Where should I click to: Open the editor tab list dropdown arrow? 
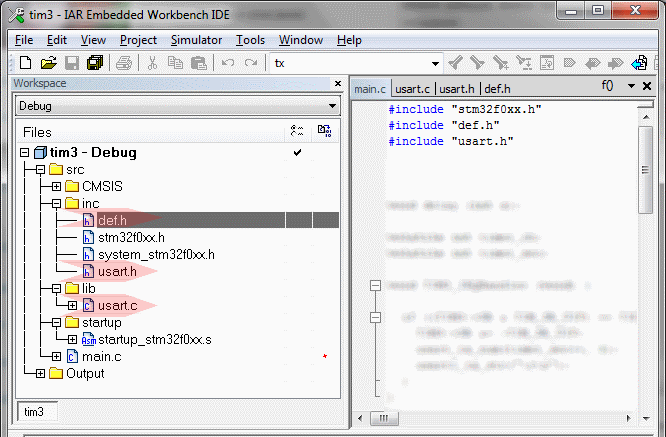[x=631, y=86]
